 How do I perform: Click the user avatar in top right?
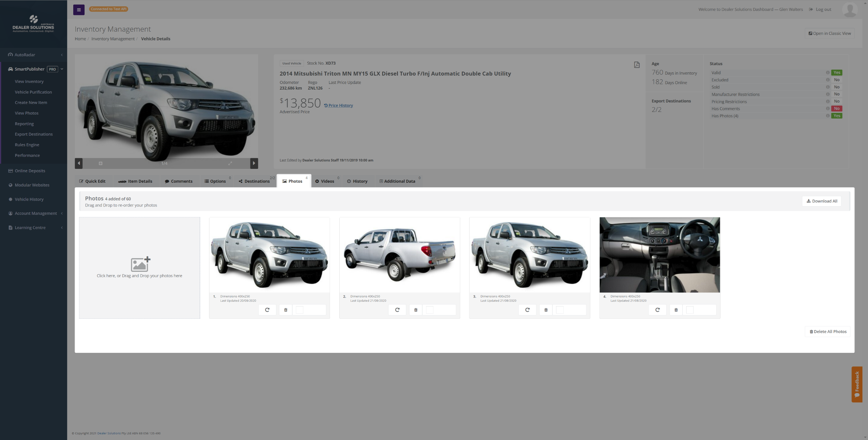tap(850, 9)
